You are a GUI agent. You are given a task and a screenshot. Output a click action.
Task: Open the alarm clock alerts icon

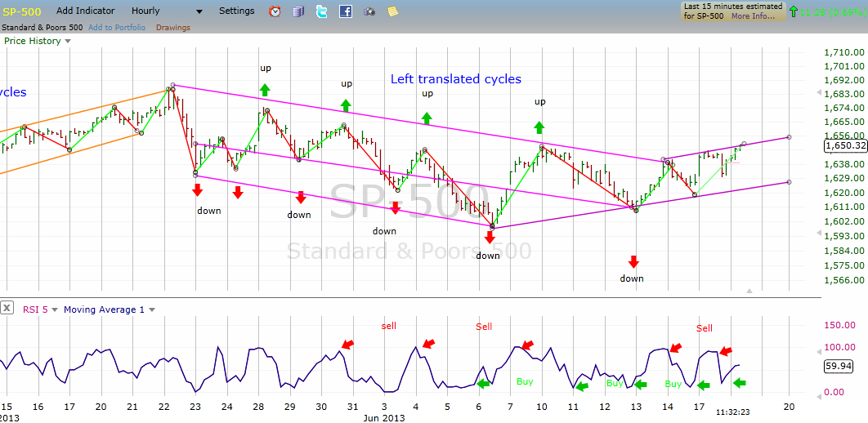coord(275,11)
